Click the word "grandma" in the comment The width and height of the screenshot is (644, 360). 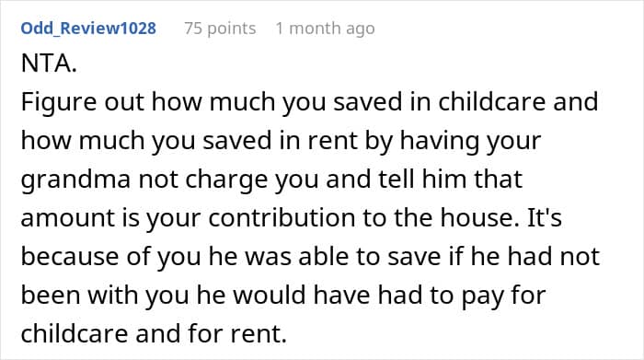coord(75,179)
